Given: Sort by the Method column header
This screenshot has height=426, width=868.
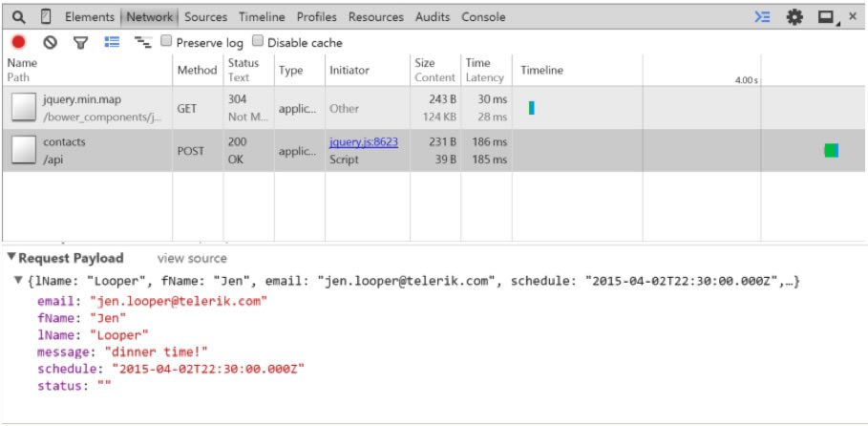Looking at the screenshot, I should pyautogui.click(x=198, y=70).
